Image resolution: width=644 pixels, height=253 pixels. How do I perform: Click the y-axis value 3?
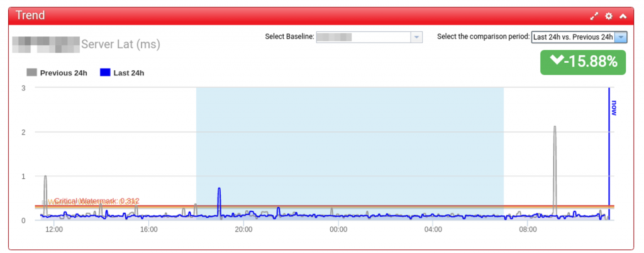point(25,88)
